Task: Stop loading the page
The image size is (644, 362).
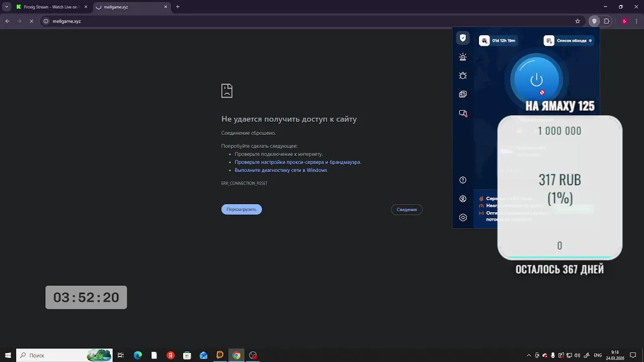Action: tap(31, 21)
